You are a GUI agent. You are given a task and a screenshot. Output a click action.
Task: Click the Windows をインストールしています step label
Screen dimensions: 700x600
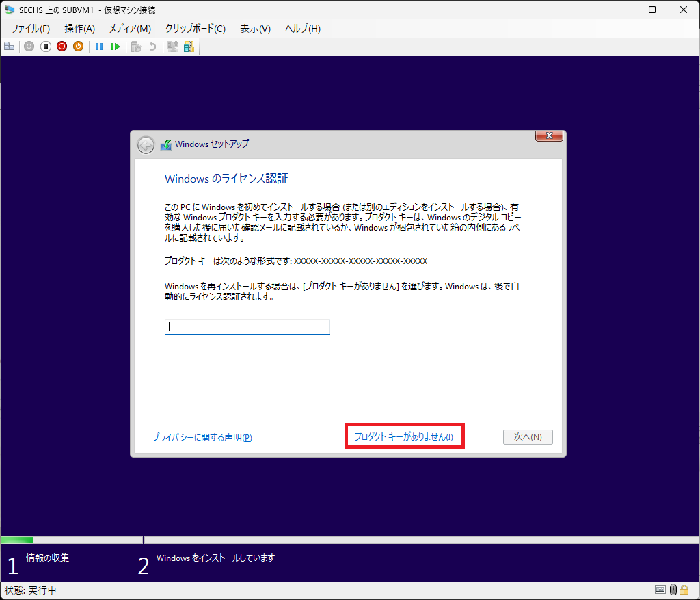click(x=215, y=558)
